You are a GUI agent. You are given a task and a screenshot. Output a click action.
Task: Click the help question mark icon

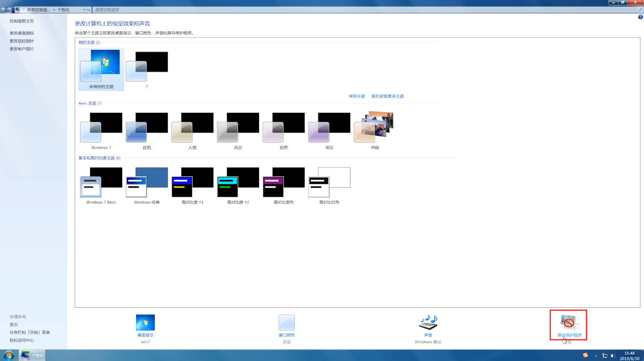click(640, 17)
